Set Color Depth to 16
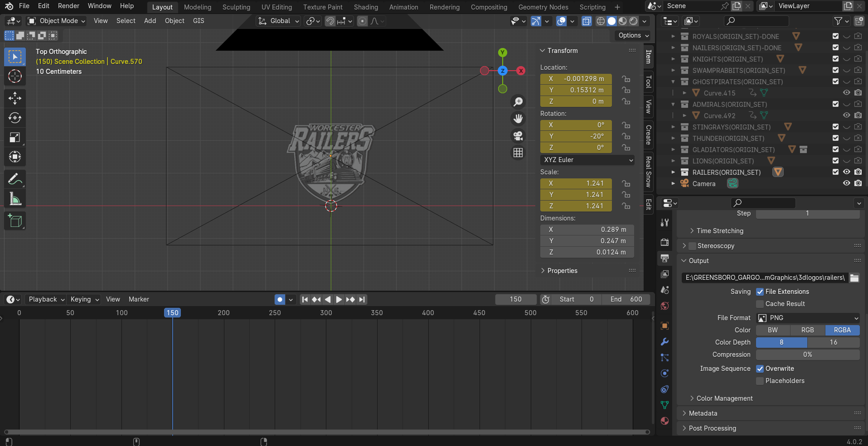Image resolution: width=868 pixels, height=446 pixels. (x=834, y=342)
